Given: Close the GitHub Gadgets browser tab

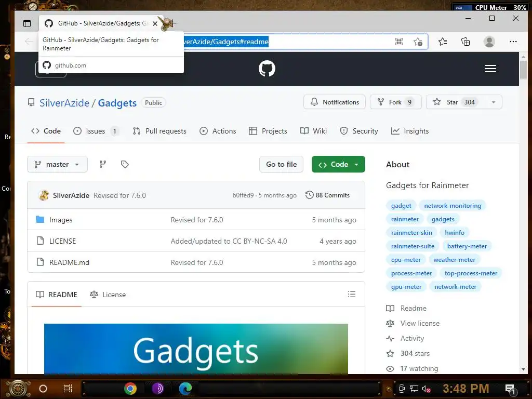Looking at the screenshot, I should coord(155,23).
